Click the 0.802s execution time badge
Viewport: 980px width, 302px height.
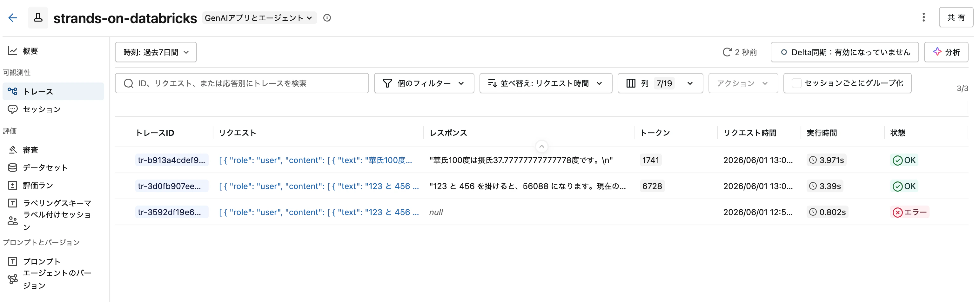[x=827, y=212]
